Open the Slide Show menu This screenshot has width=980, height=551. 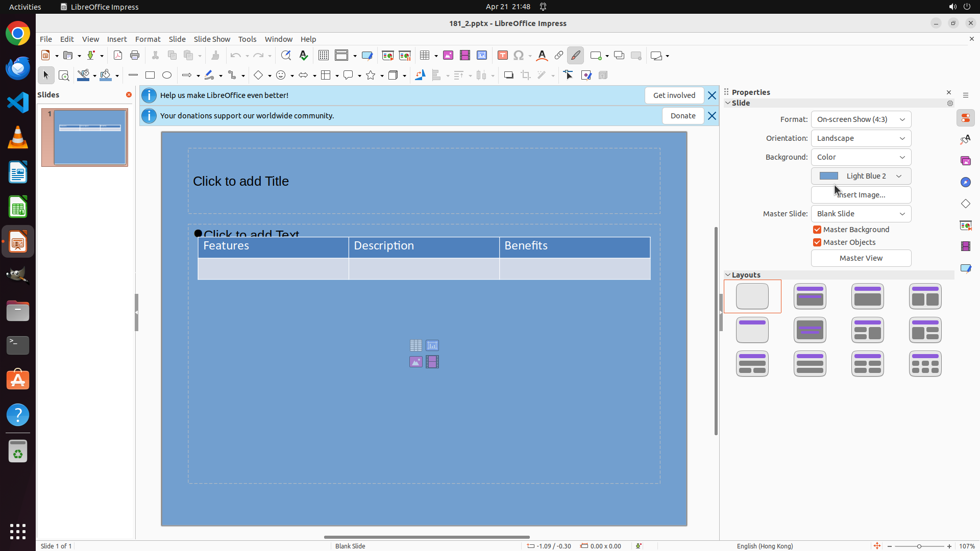point(212,39)
